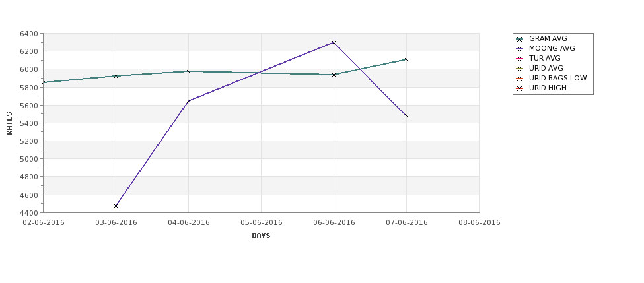The image size is (644, 283).
Task: Click the RATES vertical axis title
Action: tap(9, 123)
